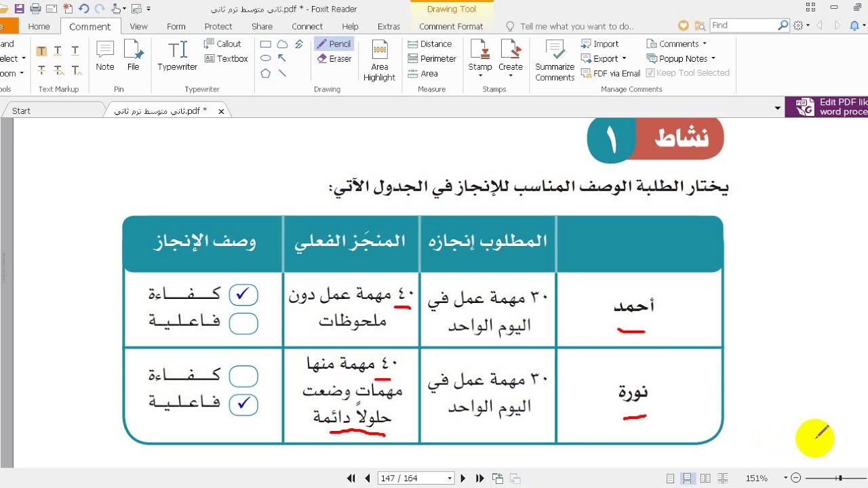Click the Import comments button
Viewport: 868px width, 488px height.
(x=600, y=44)
